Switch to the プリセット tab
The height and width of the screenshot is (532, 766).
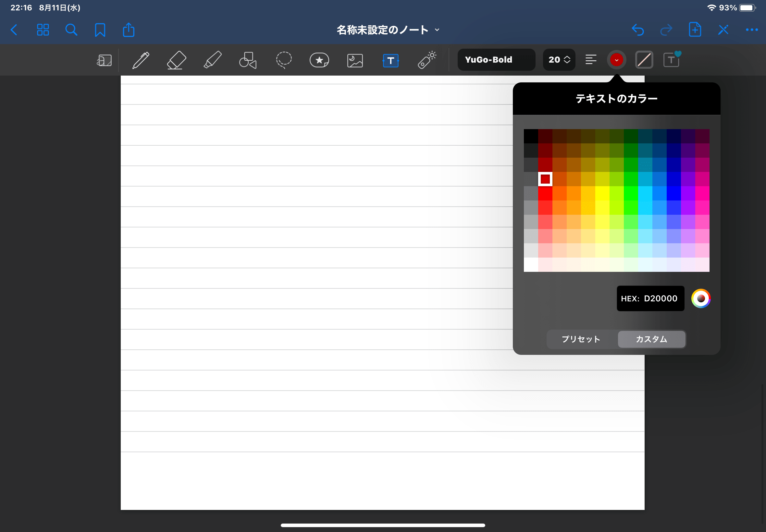coord(581,339)
